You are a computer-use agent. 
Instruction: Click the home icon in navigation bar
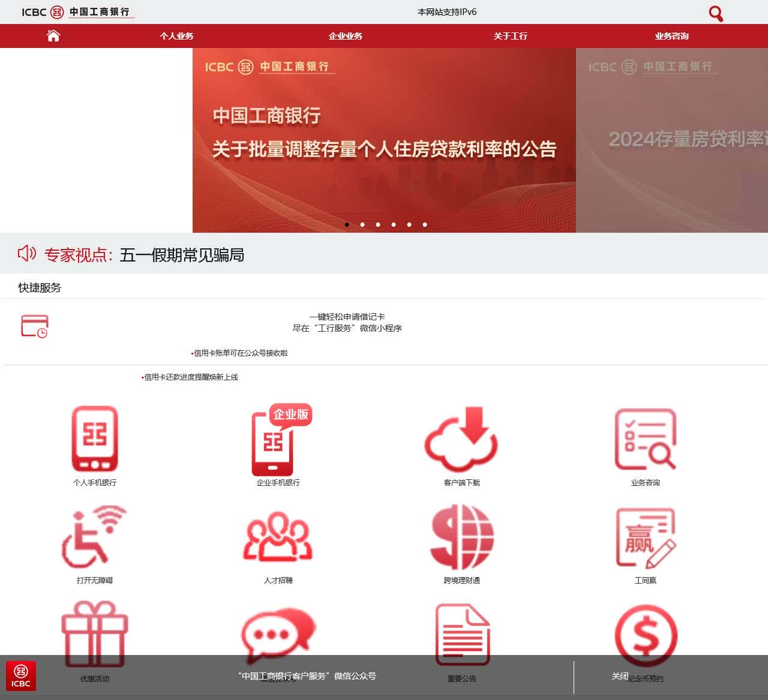point(53,36)
